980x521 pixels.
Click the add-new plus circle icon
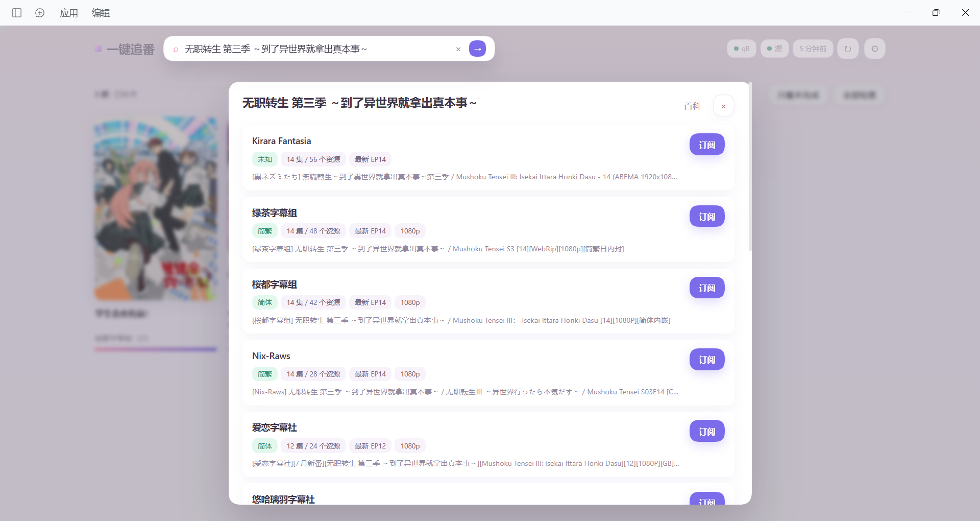[40, 13]
